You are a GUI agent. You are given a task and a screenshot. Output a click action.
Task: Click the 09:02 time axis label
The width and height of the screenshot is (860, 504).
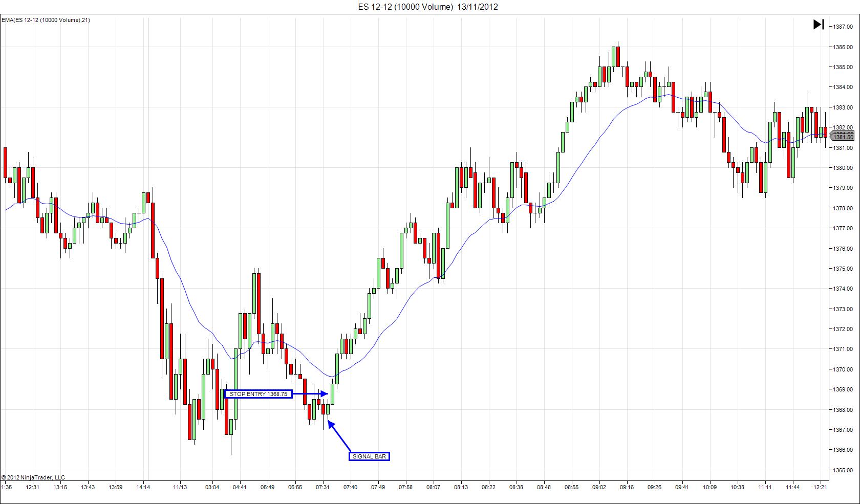click(x=599, y=487)
